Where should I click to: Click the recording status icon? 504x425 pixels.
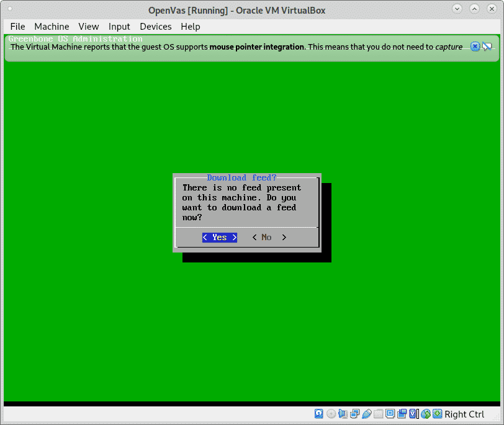[x=402, y=414]
